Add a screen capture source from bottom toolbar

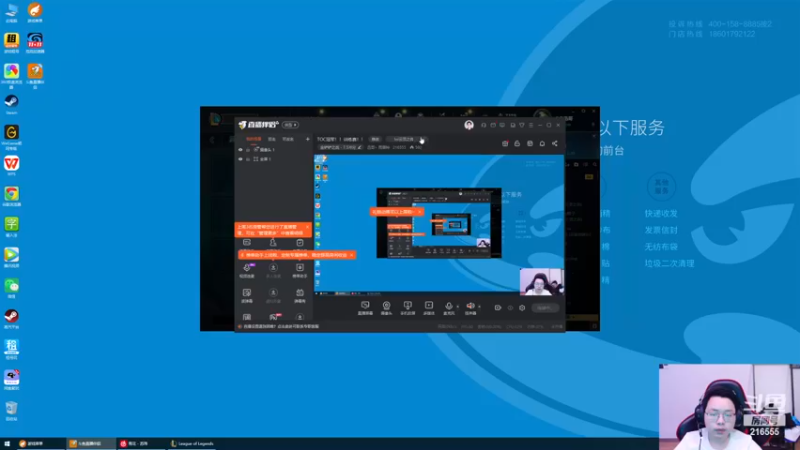coord(365,308)
